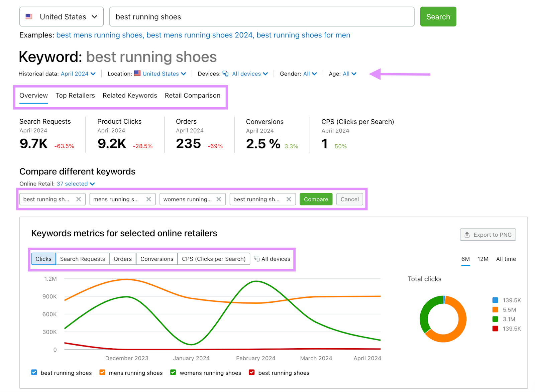
Task: Open the Historical data April 2024 dropdown
Action: click(78, 74)
